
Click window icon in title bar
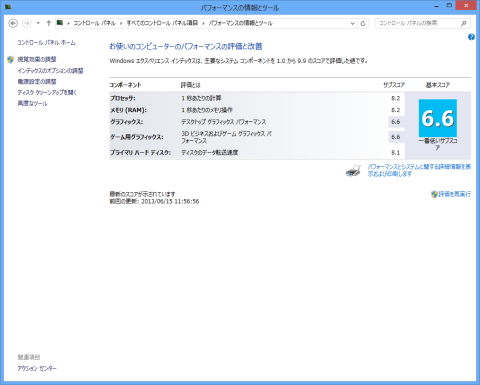pos(8,7)
